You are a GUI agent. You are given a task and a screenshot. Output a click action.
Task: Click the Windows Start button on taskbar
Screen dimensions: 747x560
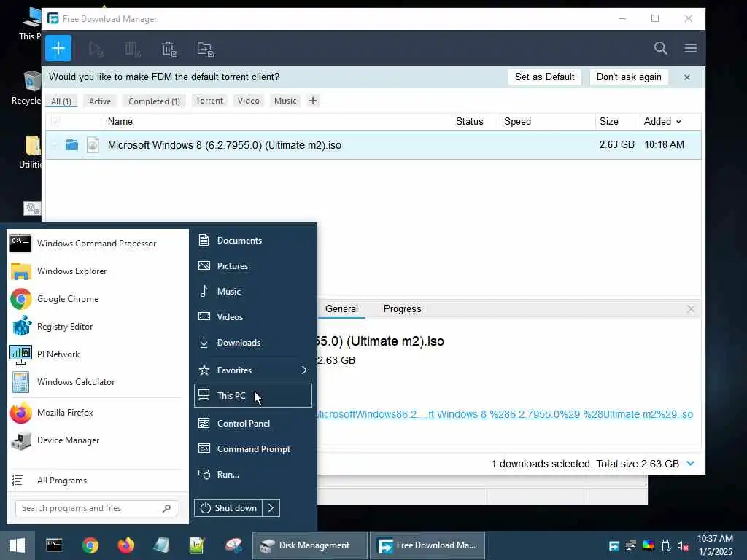coord(18,545)
